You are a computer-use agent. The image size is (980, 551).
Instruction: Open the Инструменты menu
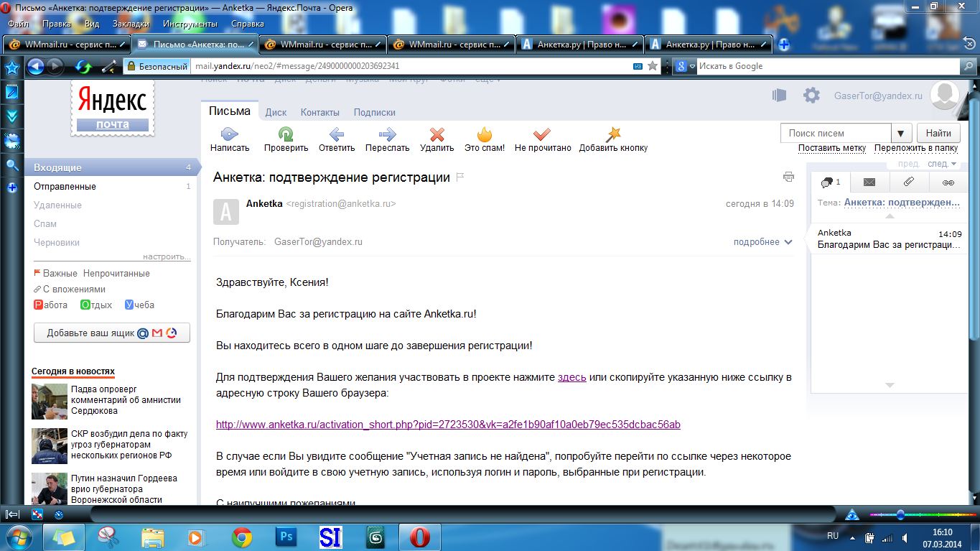190,23
